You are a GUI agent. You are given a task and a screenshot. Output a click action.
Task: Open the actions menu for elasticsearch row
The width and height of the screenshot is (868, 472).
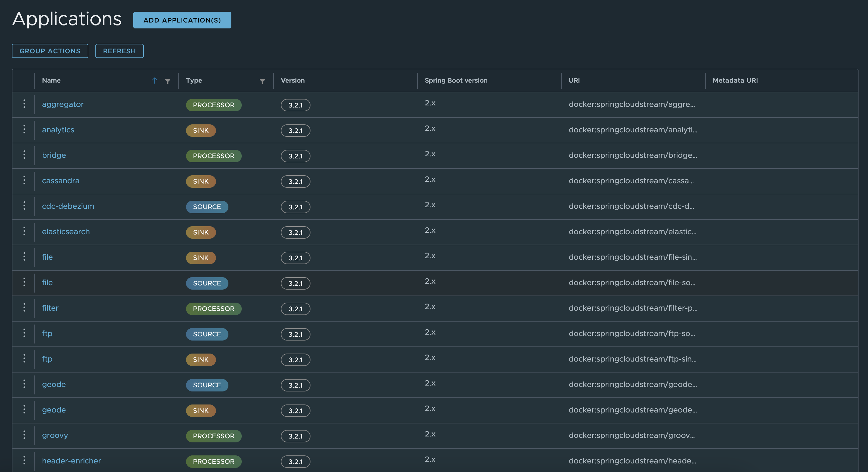(x=24, y=231)
